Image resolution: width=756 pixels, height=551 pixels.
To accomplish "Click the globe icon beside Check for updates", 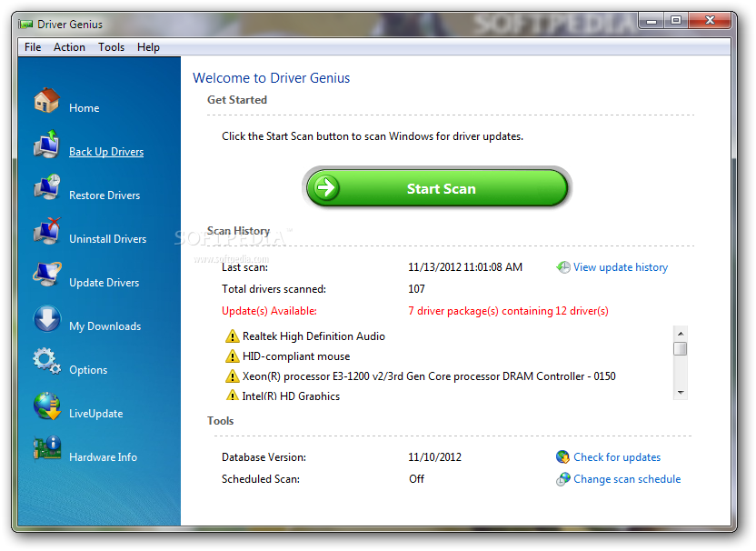I will tap(562, 456).
